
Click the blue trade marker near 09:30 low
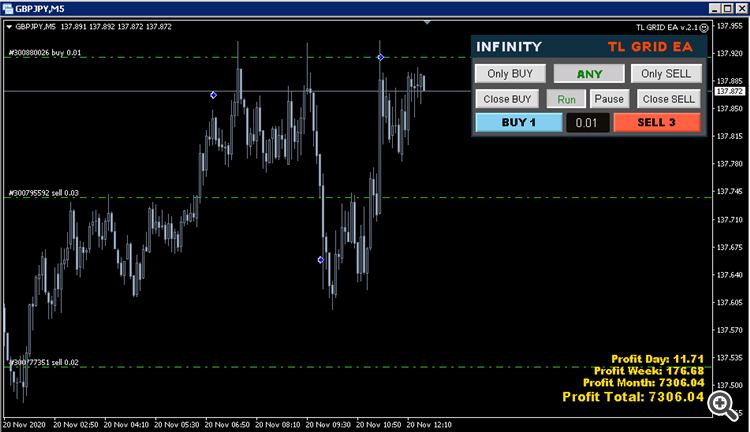[x=320, y=260]
